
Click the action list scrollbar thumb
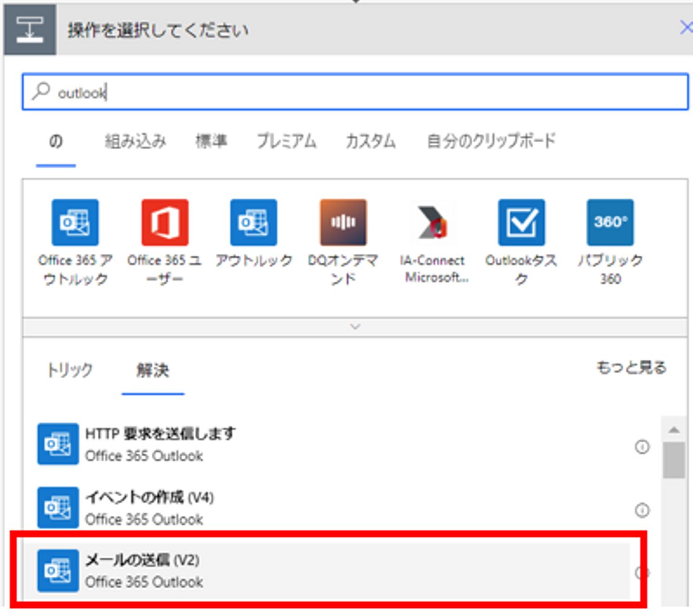[x=674, y=460]
